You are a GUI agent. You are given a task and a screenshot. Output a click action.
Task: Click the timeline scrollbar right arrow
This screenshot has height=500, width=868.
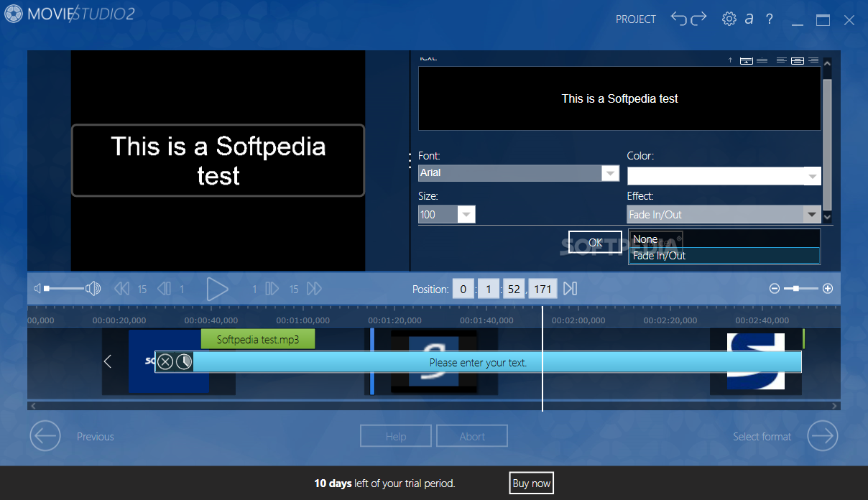coord(834,406)
